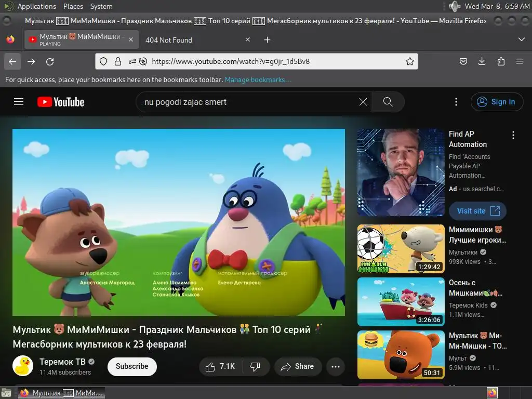Open the Places menu
Image resolution: width=532 pixels, height=399 pixels.
coord(73,6)
